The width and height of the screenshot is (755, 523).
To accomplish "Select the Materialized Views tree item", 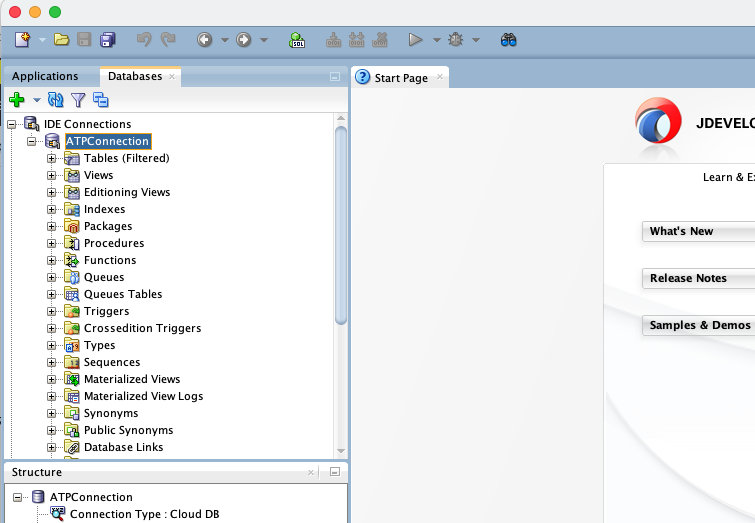I will (132, 379).
